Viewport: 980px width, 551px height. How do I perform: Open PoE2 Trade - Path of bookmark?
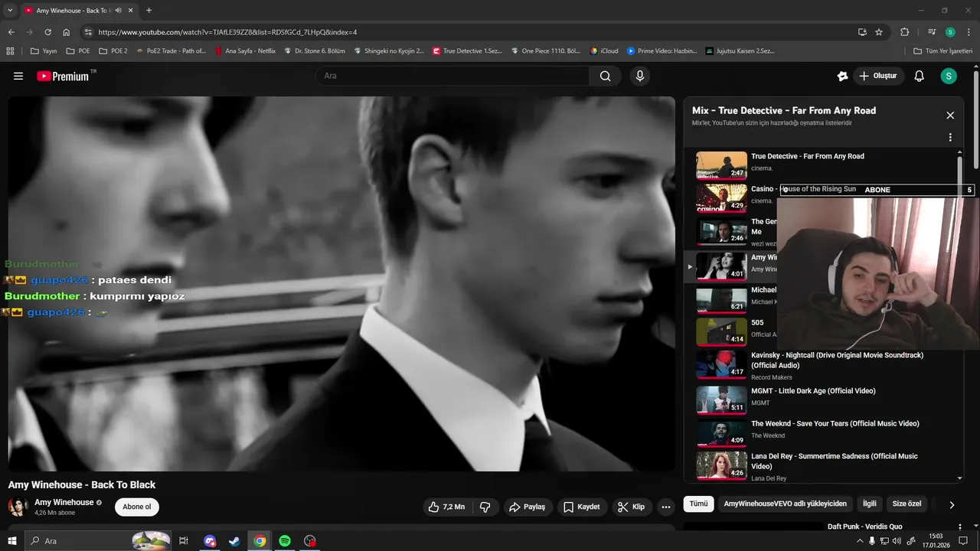[171, 51]
